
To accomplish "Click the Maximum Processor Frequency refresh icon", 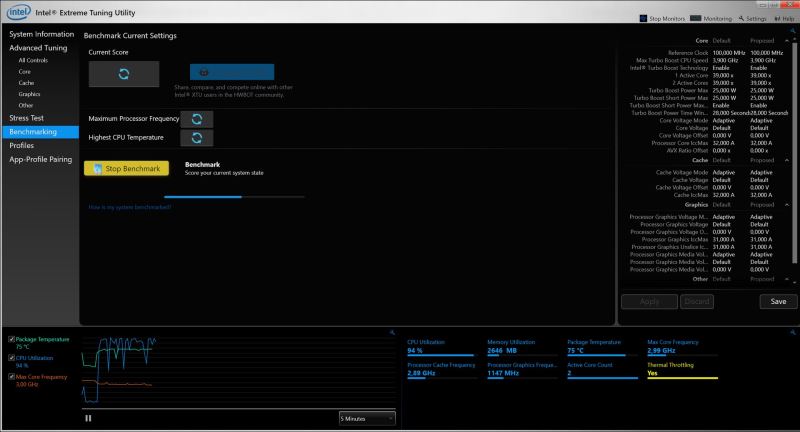I will [197, 118].
